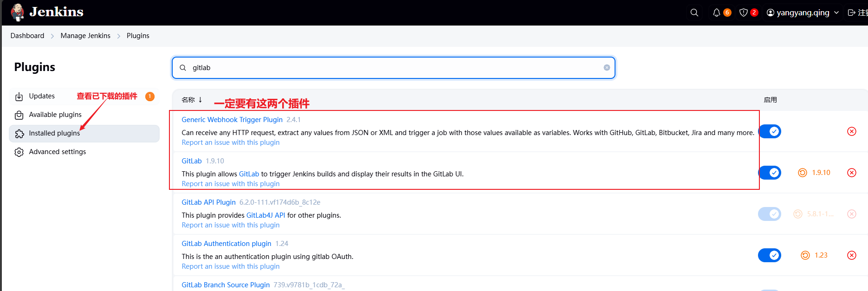Click the Advanced settings gear icon
The width and height of the screenshot is (868, 291).
(x=19, y=152)
